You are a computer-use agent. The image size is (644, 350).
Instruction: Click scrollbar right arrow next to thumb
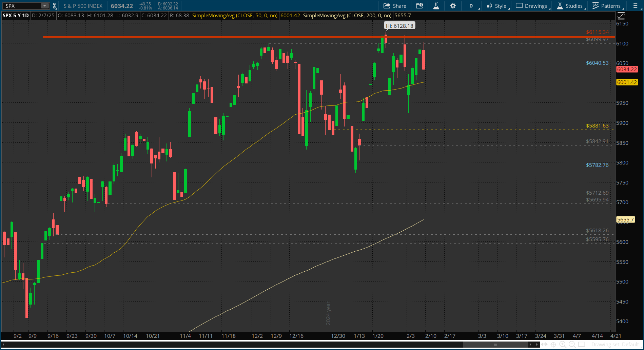(x=537, y=345)
